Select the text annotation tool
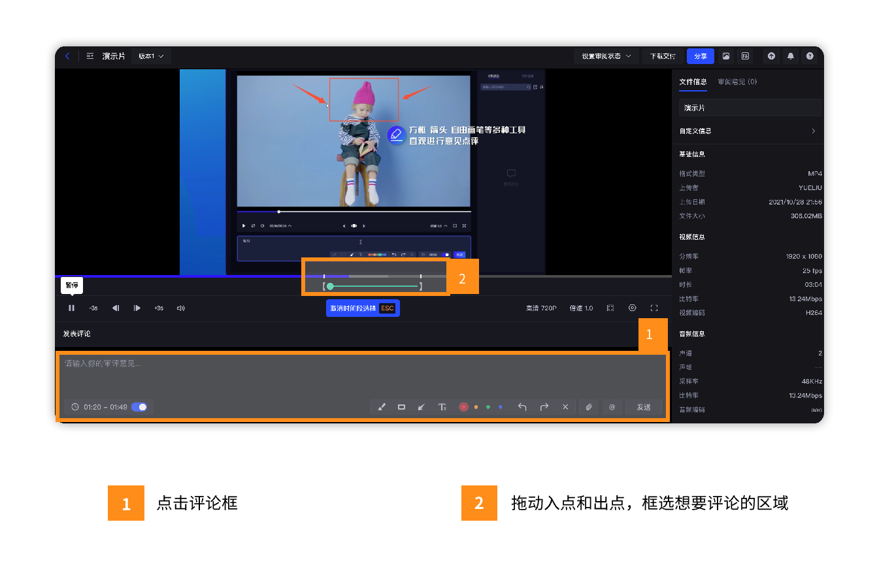Image resolution: width=877 pixels, height=588 pixels. click(x=442, y=407)
